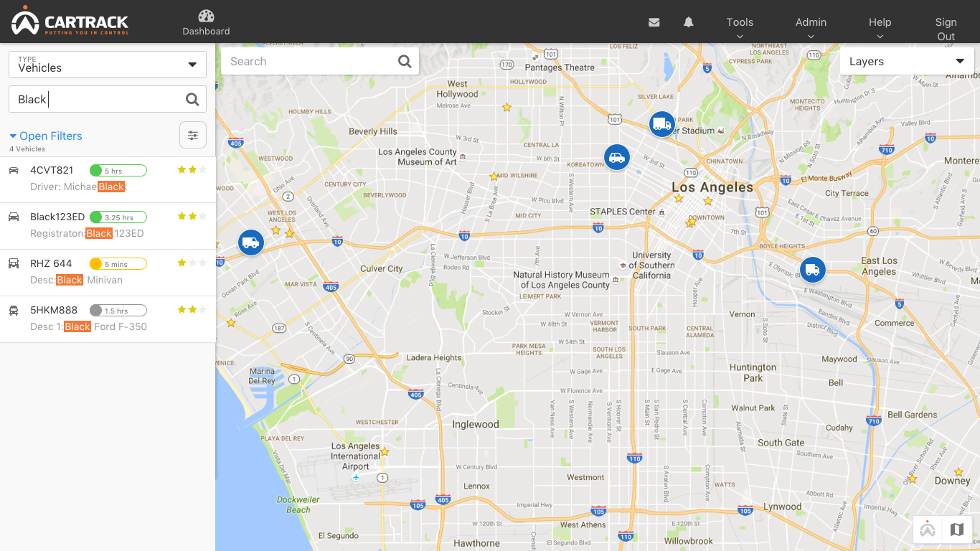Click car icon for 4CVT821
Image resolution: width=980 pixels, height=551 pixels.
(14, 170)
